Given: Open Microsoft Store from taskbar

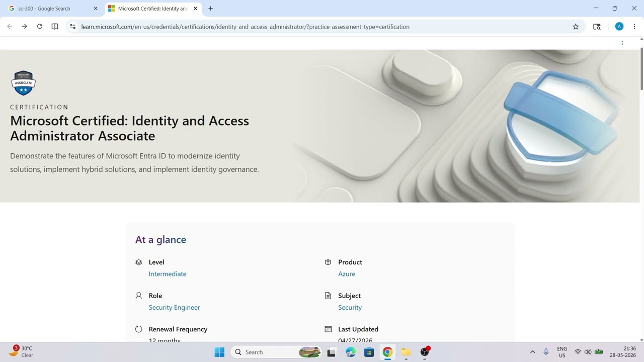Looking at the screenshot, I should tap(369, 352).
